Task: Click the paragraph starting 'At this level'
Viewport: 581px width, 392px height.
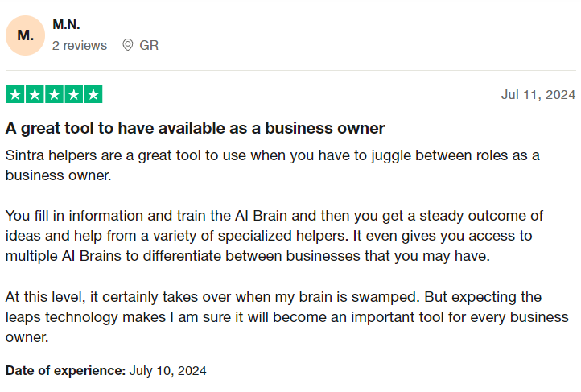Action: tap(286, 317)
